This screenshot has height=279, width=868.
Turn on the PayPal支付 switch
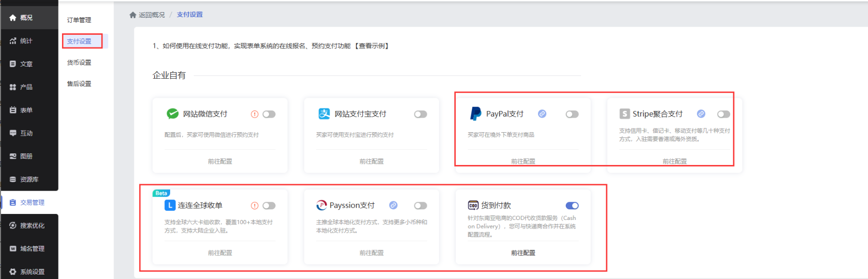click(572, 115)
